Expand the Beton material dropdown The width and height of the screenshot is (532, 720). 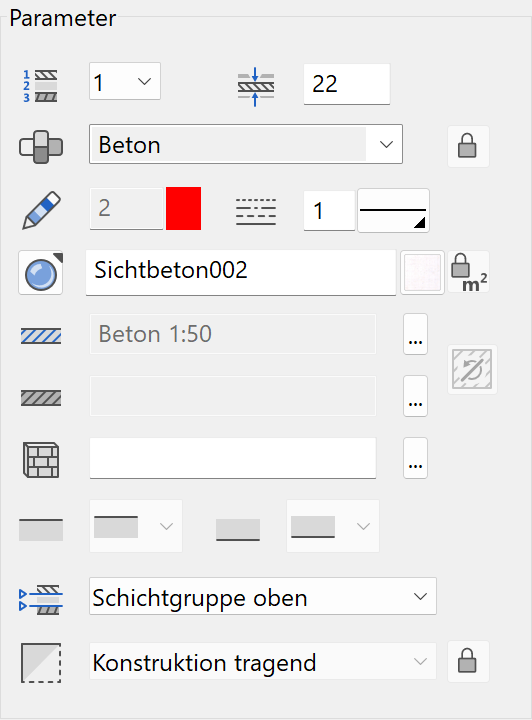click(x=246, y=144)
